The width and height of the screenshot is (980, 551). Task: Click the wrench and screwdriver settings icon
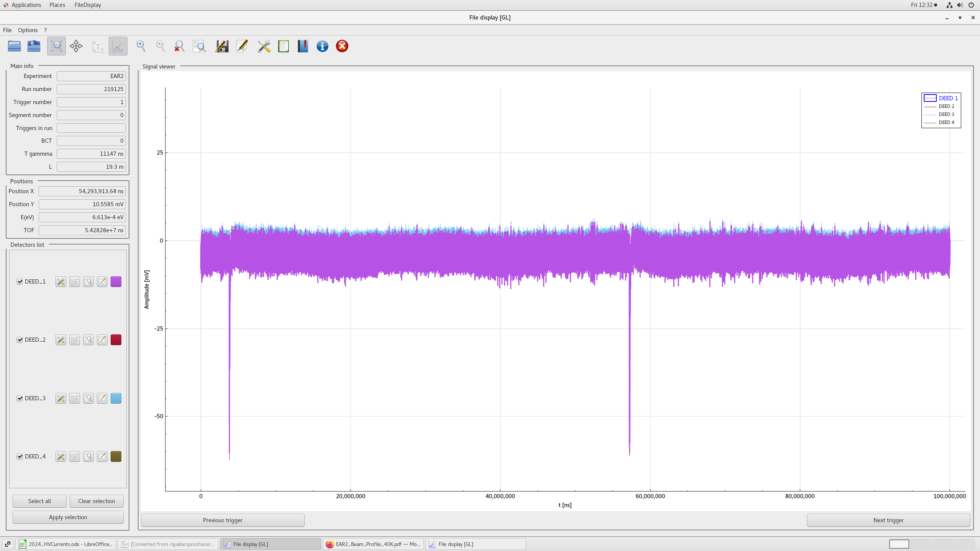[264, 46]
